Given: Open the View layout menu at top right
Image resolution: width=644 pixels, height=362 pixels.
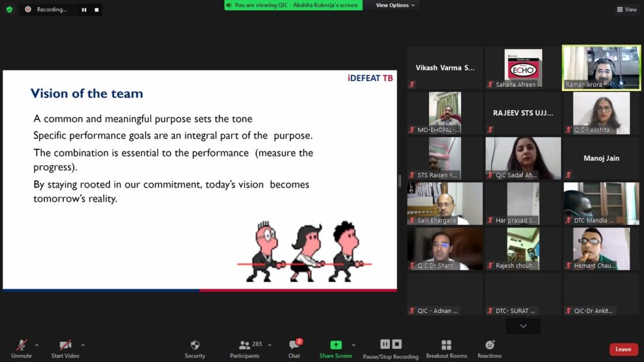Looking at the screenshot, I should [626, 9].
